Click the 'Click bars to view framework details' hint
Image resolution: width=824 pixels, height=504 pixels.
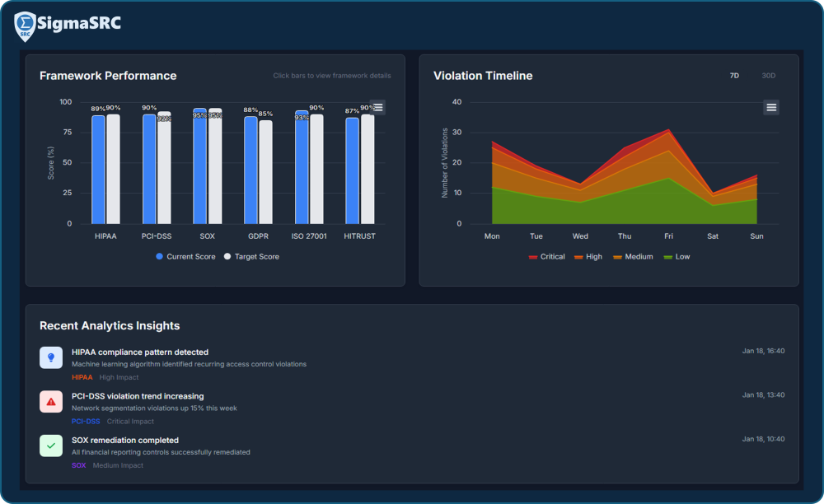coord(331,76)
